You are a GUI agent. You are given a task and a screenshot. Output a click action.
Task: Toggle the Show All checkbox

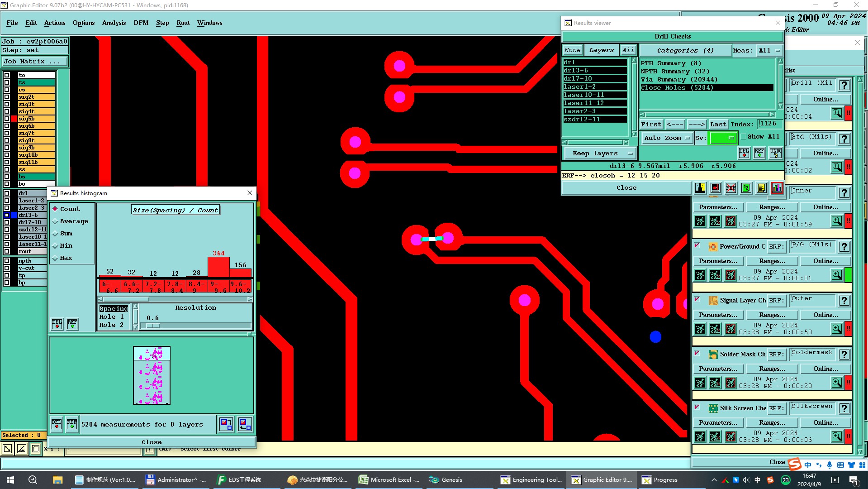point(743,137)
